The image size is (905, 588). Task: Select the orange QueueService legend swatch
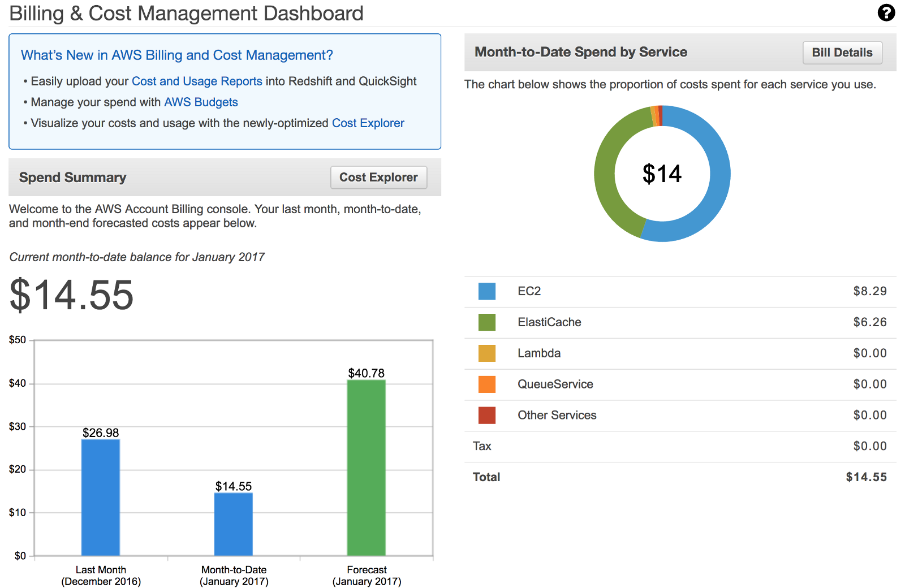(486, 384)
